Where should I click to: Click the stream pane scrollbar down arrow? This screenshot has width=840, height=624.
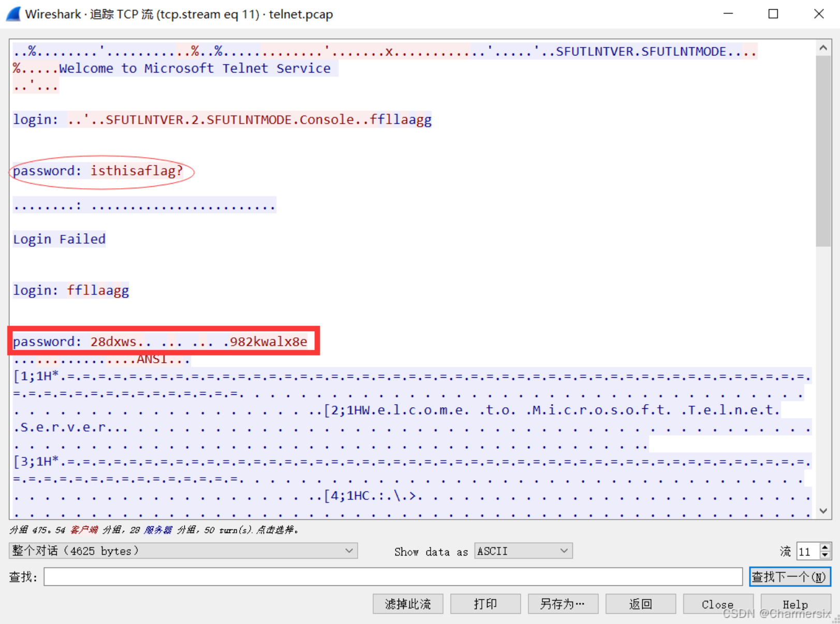point(823,511)
